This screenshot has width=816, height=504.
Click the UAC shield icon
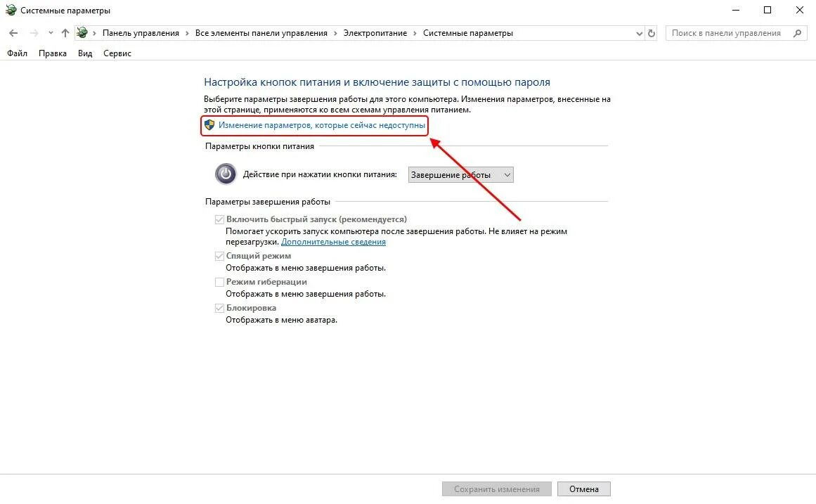click(x=209, y=125)
